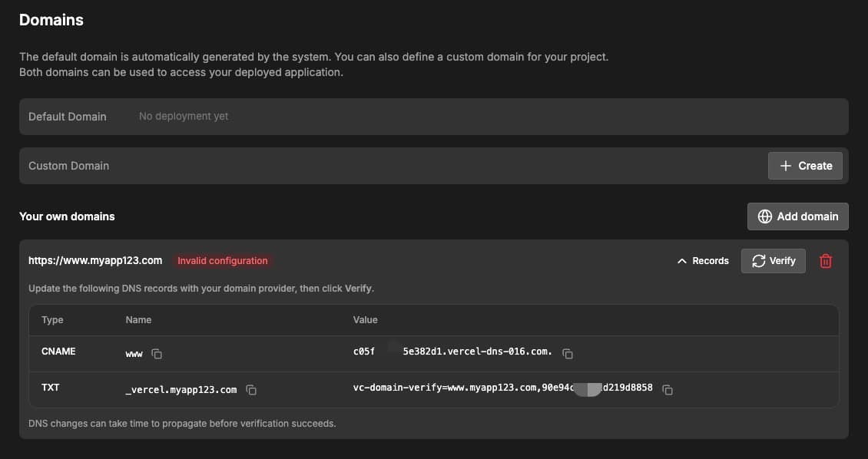This screenshot has width=868, height=459.
Task: Click the refresh icon inside Verify button
Action: (757, 260)
